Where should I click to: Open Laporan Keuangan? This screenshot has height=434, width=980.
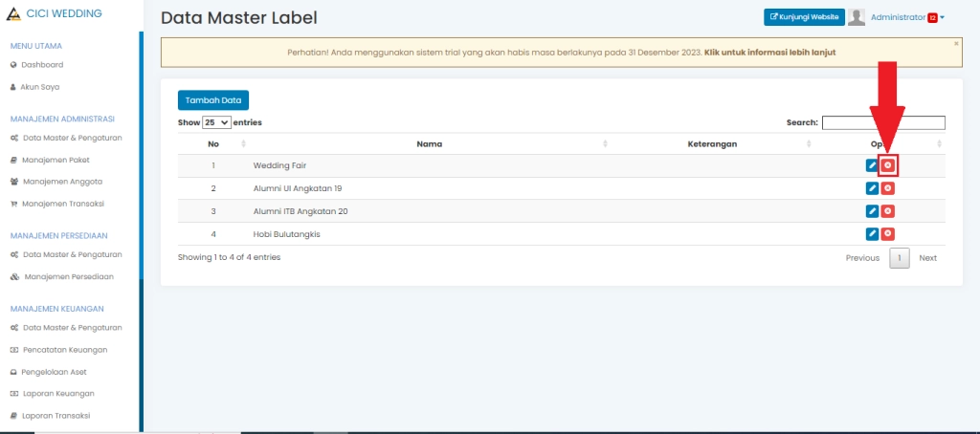(x=53, y=394)
